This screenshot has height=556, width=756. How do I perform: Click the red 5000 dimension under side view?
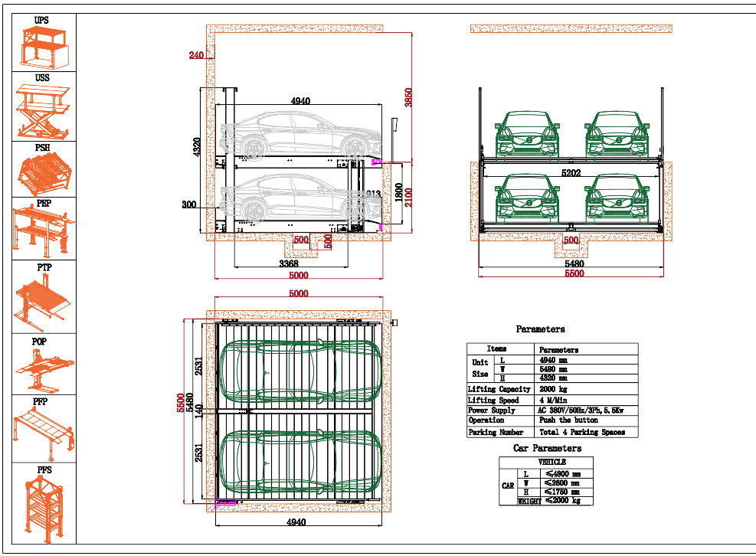point(299,276)
